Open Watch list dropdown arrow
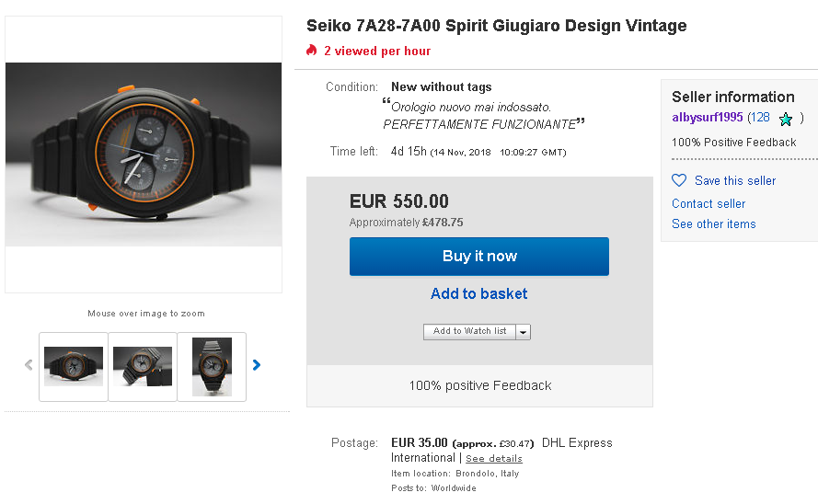This screenshot has width=818, height=504. pyautogui.click(x=524, y=332)
